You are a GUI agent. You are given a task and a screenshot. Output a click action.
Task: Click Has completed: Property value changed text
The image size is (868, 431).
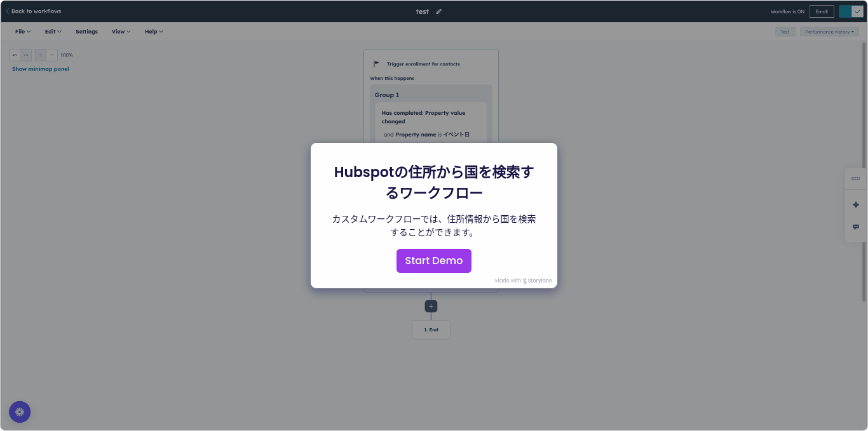423,117
